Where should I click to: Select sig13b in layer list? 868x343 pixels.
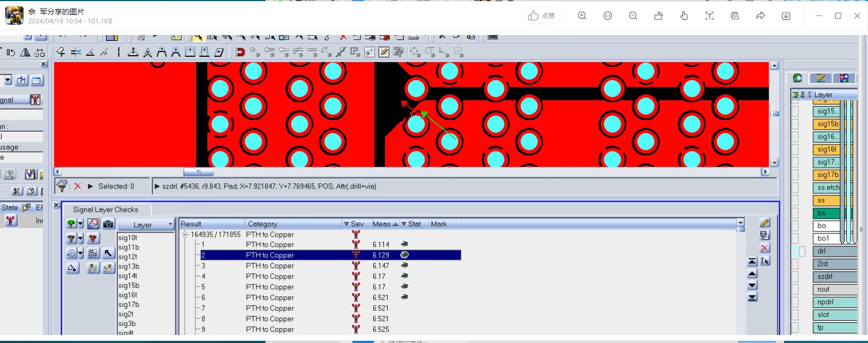(128, 267)
